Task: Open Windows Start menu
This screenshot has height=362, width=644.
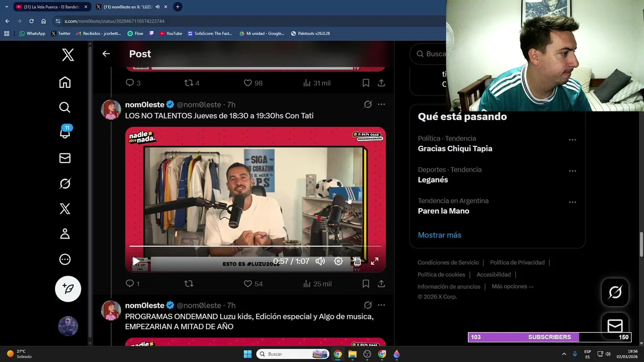Action: [248, 354]
